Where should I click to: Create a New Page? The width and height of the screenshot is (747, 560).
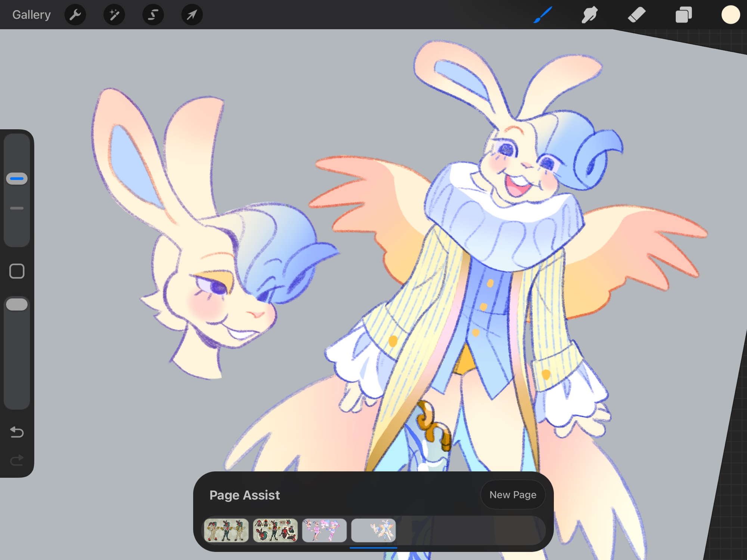pyautogui.click(x=512, y=495)
